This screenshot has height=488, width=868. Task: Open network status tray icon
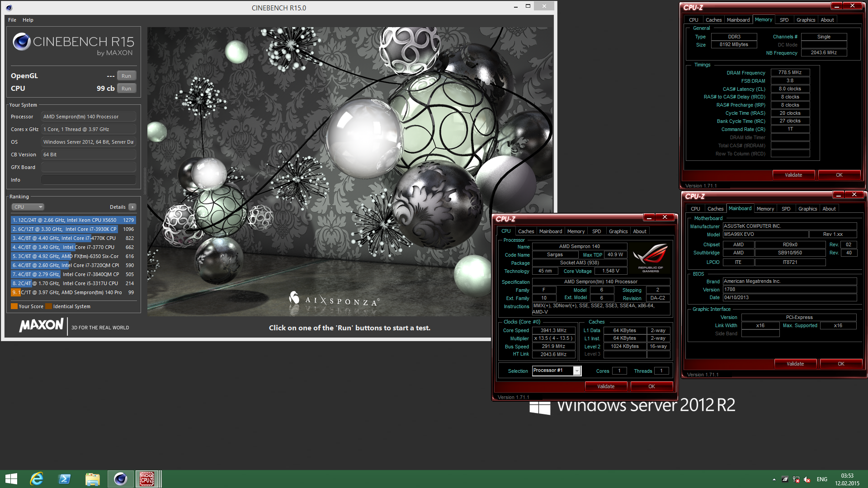pyautogui.click(x=796, y=479)
